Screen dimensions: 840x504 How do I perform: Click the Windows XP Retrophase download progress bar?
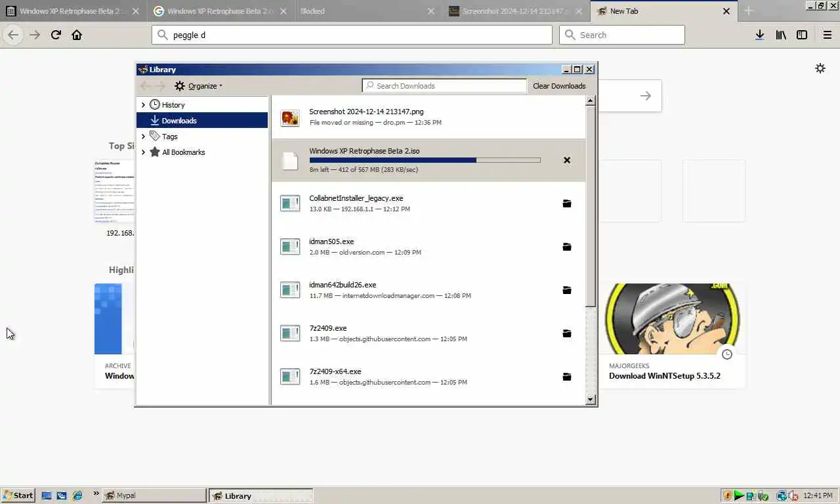[425, 160]
